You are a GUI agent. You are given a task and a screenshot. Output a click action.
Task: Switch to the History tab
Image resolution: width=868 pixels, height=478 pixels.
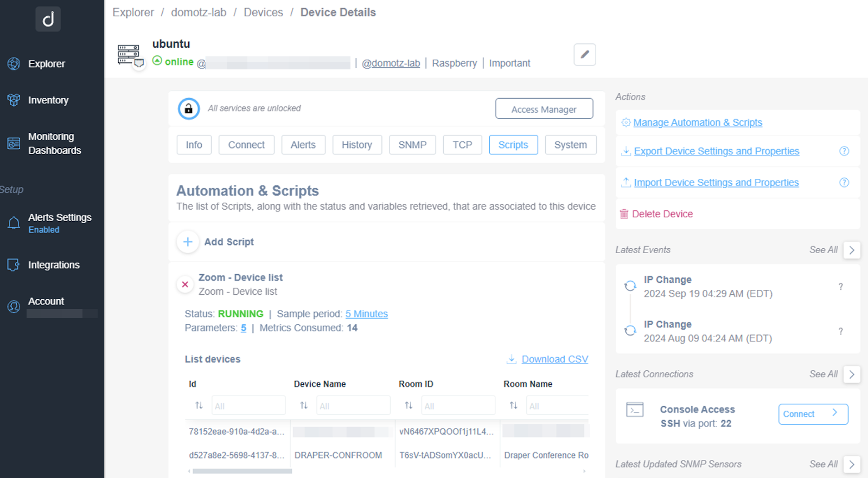[356, 145]
